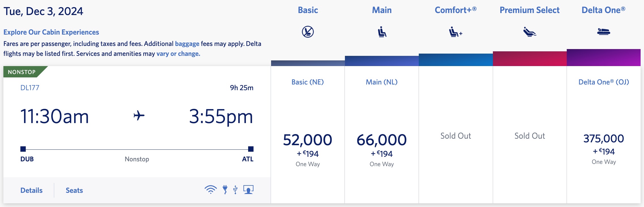This screenshot has height=207, width=644.
Task: Open the flight Details link
Action: coord(31,190)
